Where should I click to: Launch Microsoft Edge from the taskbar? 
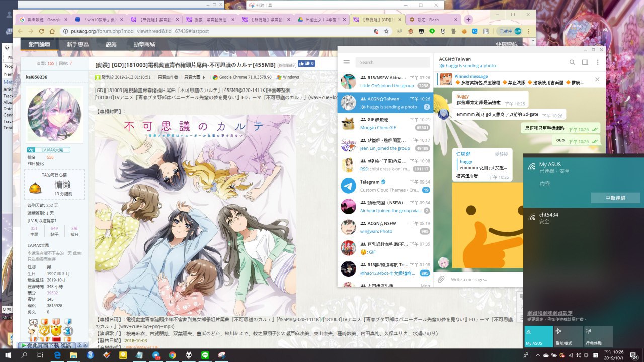(x=58, y=355)
